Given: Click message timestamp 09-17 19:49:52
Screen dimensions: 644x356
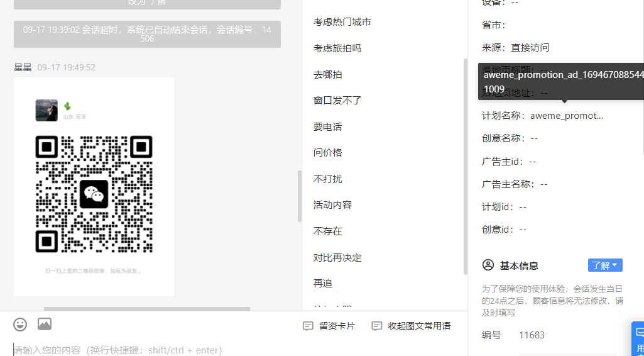Looking at the screenshot, I should coord(66,67).
